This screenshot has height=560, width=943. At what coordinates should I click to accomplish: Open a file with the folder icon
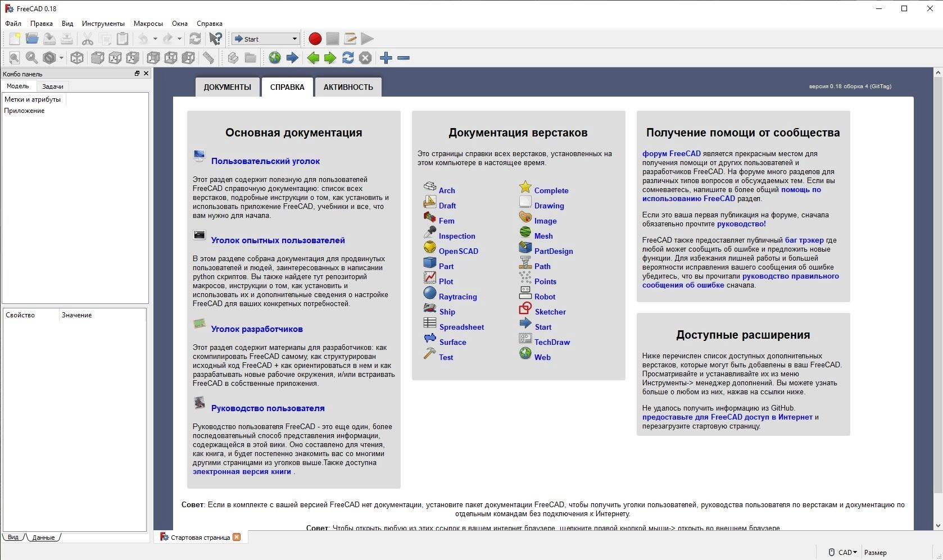pyautogui.click(x=32, y=39)
